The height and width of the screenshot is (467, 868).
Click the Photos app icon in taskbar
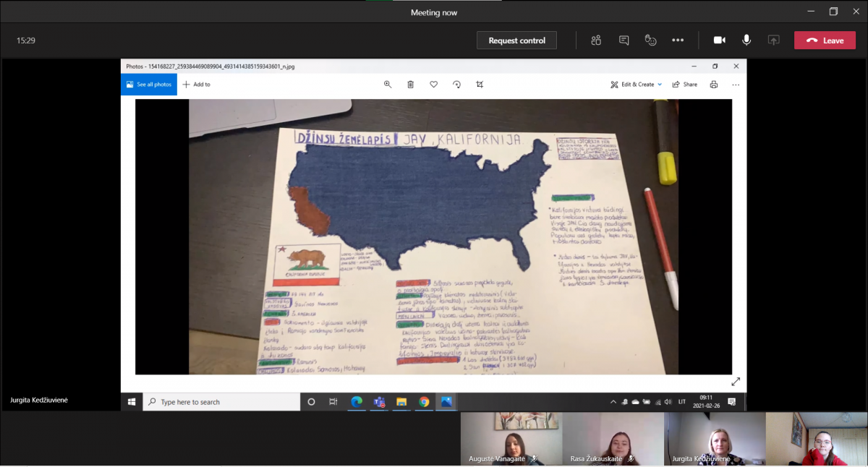click(x=446, y=402)
